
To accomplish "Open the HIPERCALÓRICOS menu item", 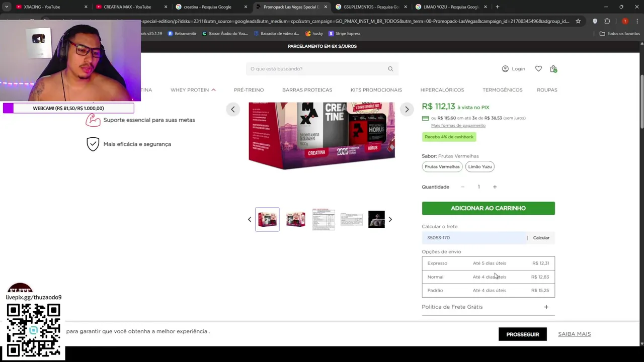I will pos(442,90).
